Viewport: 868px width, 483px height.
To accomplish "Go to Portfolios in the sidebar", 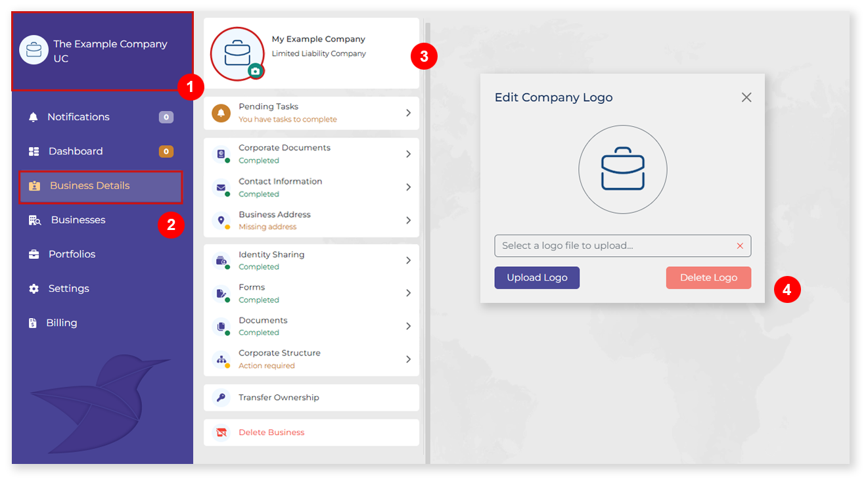I will (x=72, y=254).
